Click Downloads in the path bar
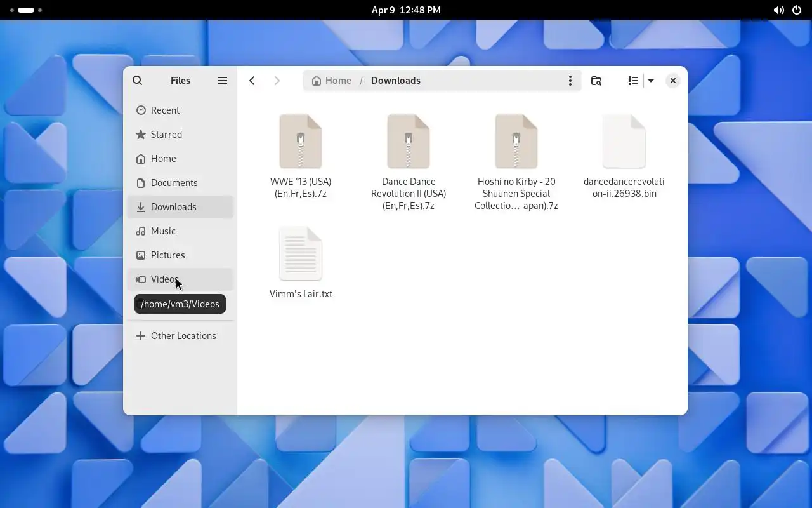Viewport: 812px width, 508px height. 396,81
